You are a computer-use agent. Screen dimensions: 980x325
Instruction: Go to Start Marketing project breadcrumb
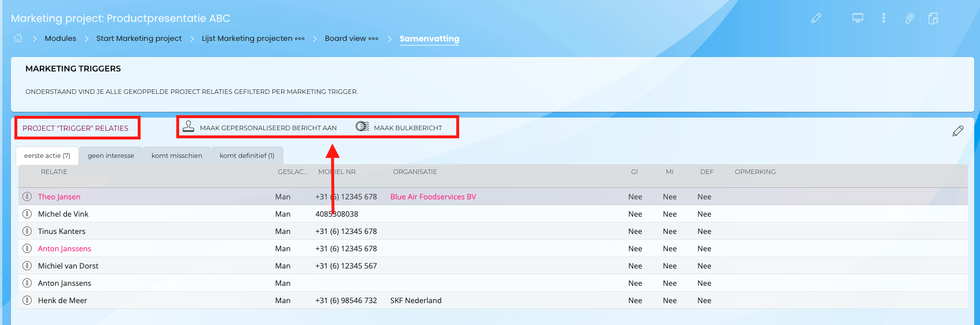[x=139, y=38]
